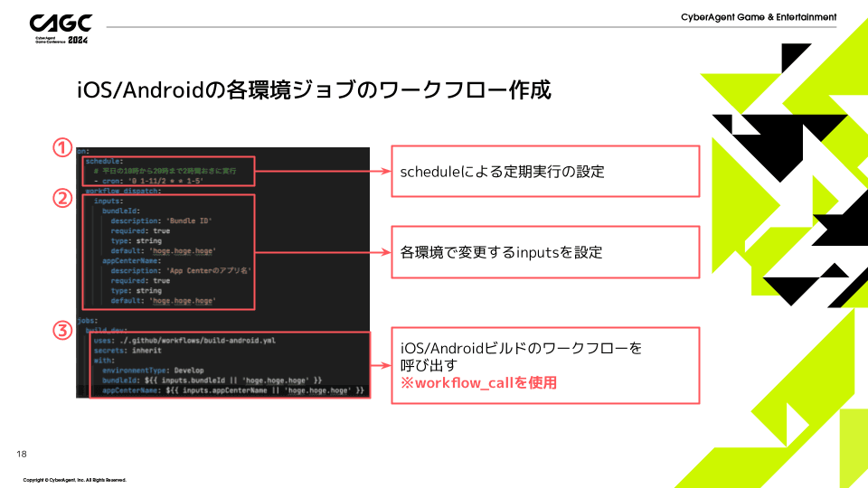Click the red ※workflow_callを使用 note
Image resolution: width=868 pixels, height=488 pixels.
pos(478,383)
